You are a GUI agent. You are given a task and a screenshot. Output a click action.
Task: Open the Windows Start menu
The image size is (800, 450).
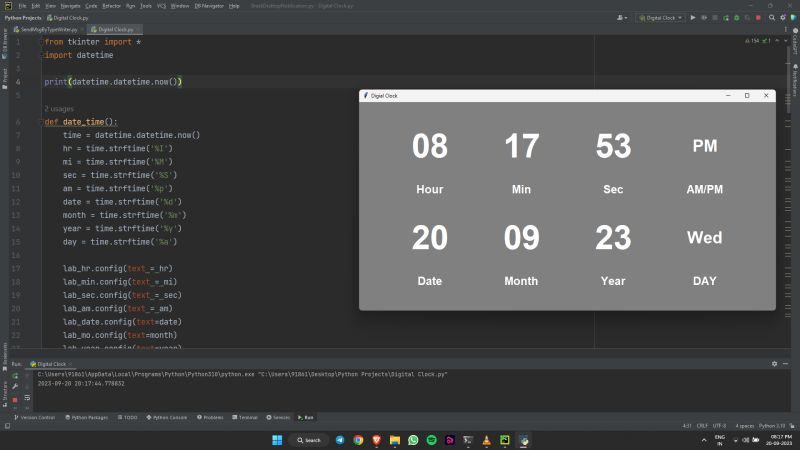pyautogui.click(x=277, y=440)
